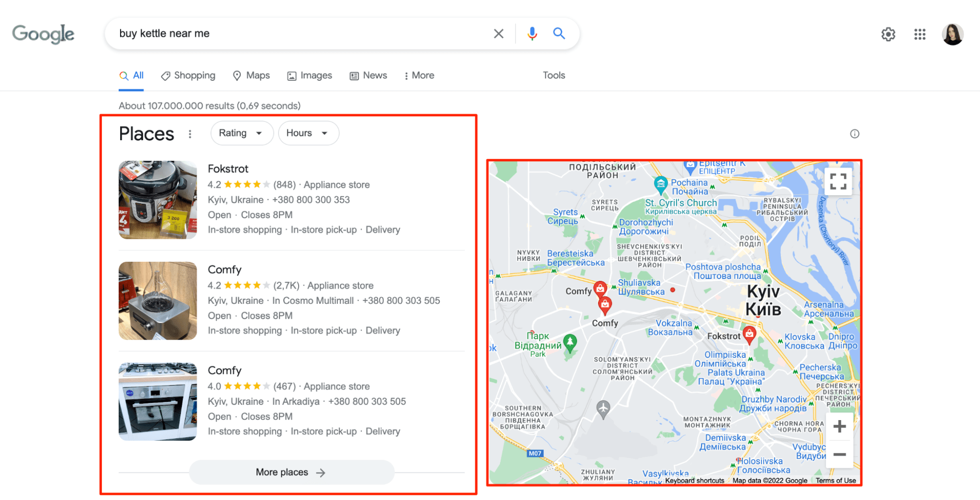Viewport: 980px width, 500px height.
Task: Focus the search box with 'buy kettle near me'
Action: pyautogui.click(x=299, y=33)
